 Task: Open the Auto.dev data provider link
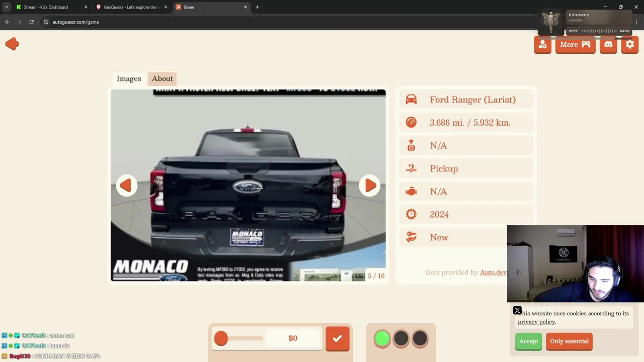494,273
